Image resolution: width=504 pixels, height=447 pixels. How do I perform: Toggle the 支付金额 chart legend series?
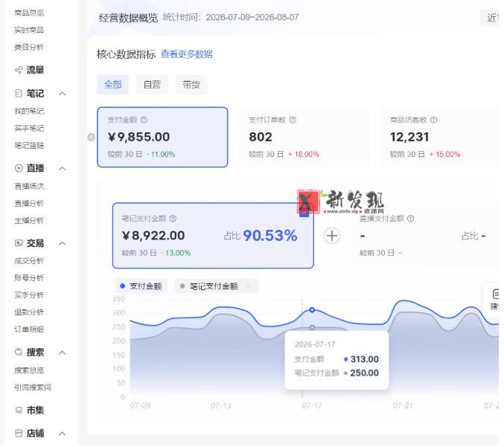[141, 286]
